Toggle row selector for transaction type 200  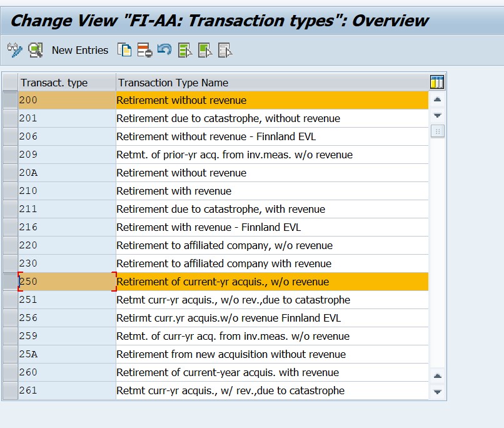tap(10, 100)
